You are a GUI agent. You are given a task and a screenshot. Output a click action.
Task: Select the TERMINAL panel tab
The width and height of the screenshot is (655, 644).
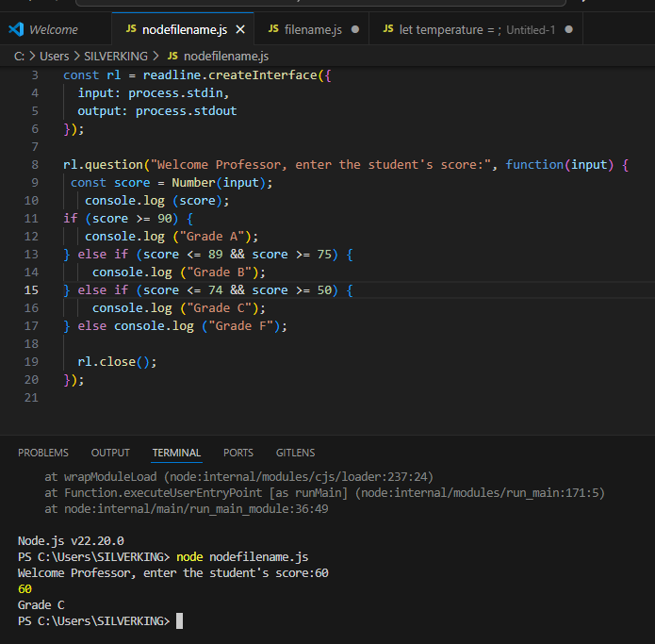[176, 453]
